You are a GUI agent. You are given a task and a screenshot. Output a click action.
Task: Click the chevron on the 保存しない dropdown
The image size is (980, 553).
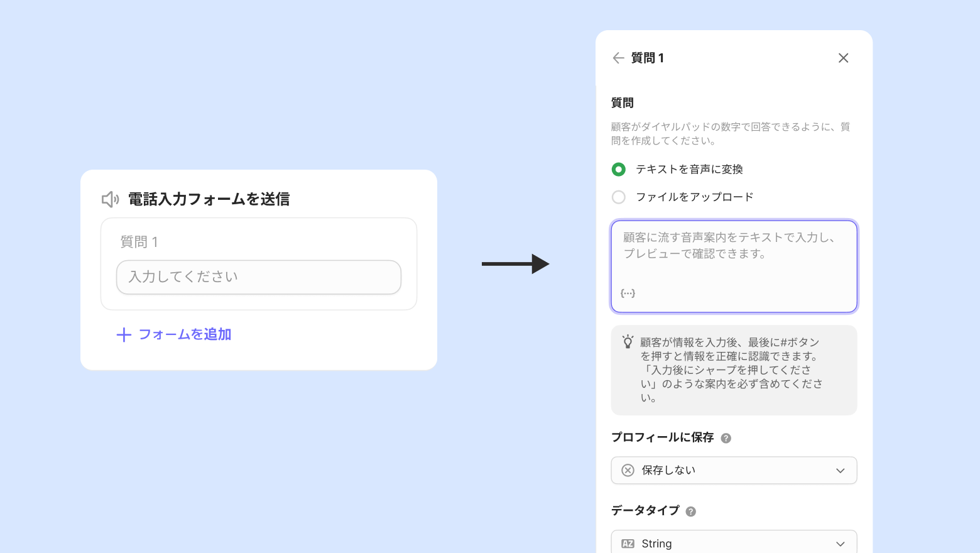pos(841,471)
